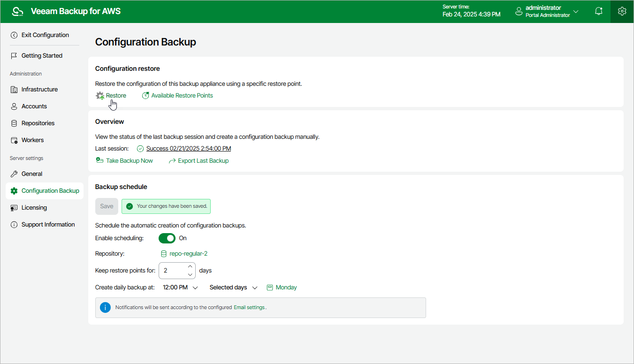Viewport: 634px width, 364px height.
Task: Open the notifications bell icon
Action: (598, 11)
